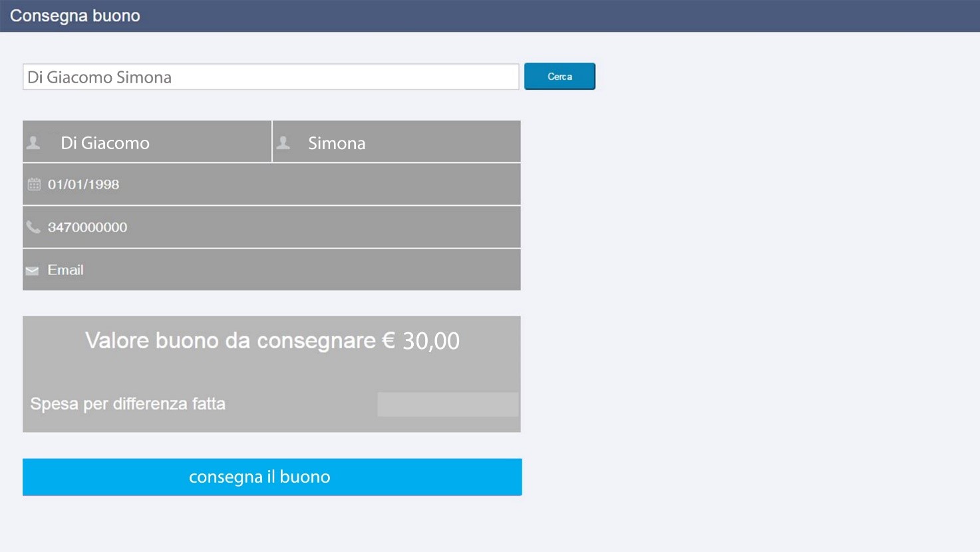The width and height of the screenshot is (980, 552).
Task: Click the person icon beside Simona
Action: 283,142
